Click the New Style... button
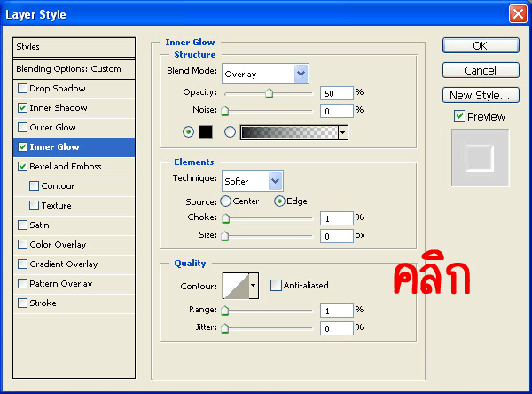The image size is (532, 394). coord(480,95)
